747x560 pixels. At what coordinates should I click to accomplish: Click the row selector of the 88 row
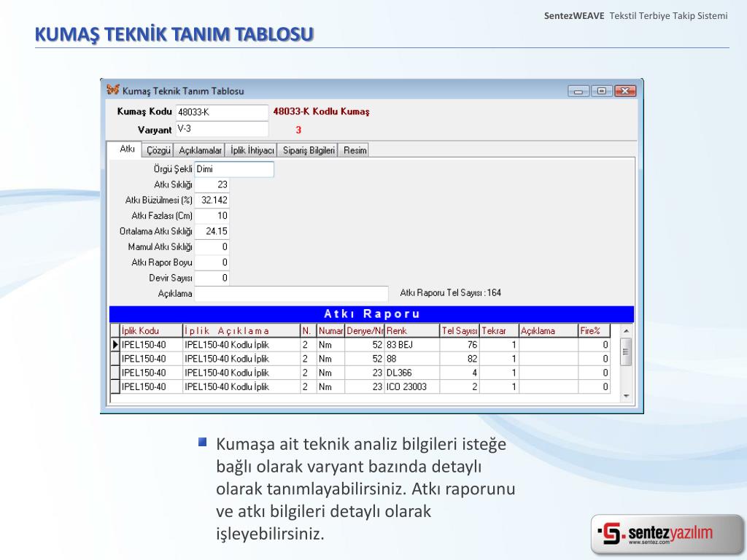(x=115, y=359)
